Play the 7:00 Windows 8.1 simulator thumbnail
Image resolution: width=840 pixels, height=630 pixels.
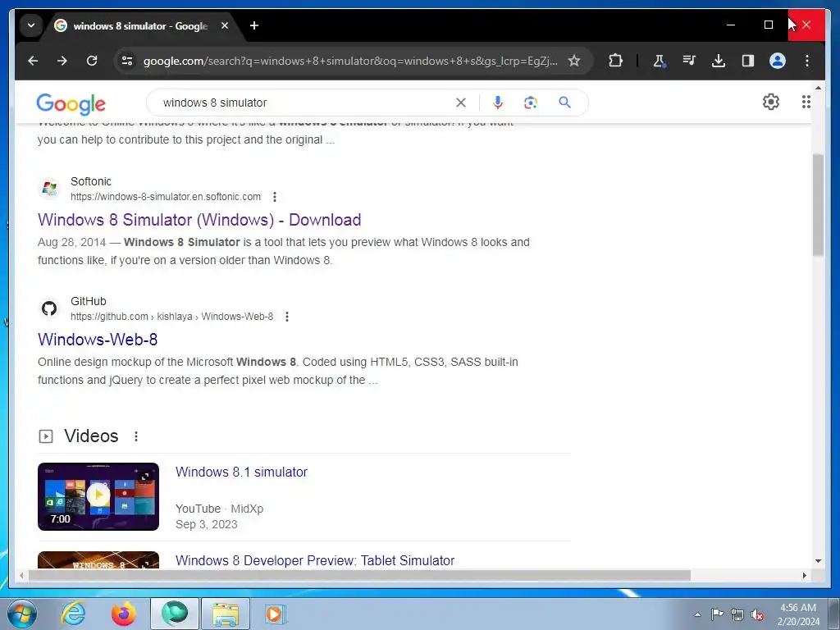tap(98, 496)
